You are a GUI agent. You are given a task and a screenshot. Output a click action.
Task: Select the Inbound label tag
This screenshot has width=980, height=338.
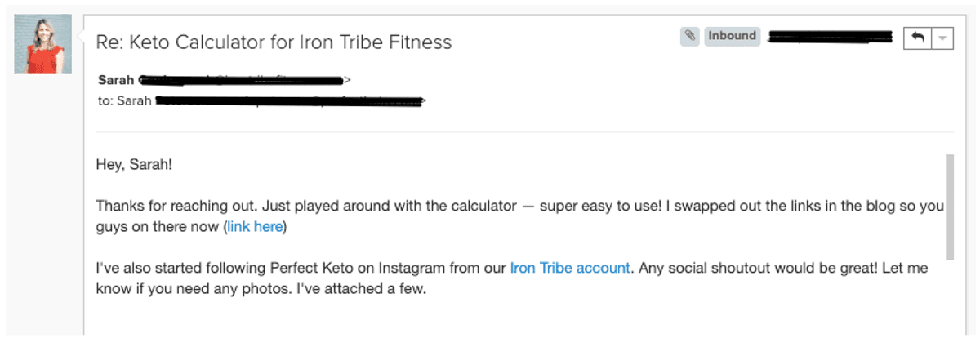click(732, 36)
